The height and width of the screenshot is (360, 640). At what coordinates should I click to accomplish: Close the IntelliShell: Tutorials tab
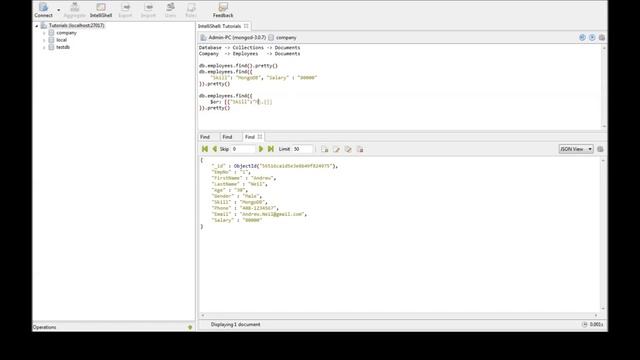coord(246,26)
